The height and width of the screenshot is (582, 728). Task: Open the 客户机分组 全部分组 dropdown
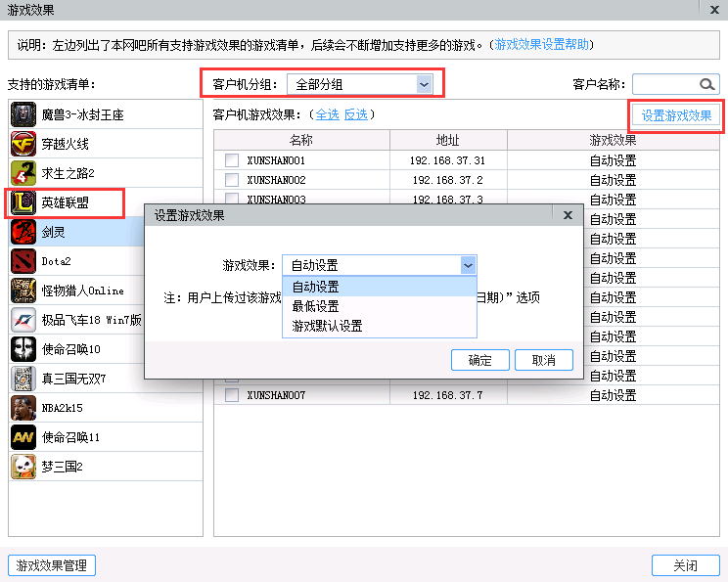pos(360,84)
